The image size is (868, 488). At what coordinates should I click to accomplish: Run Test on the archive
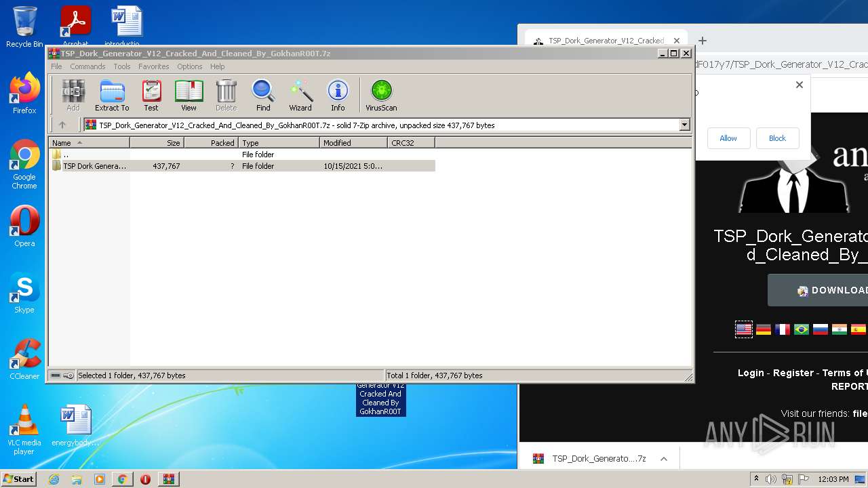(151, 95)
